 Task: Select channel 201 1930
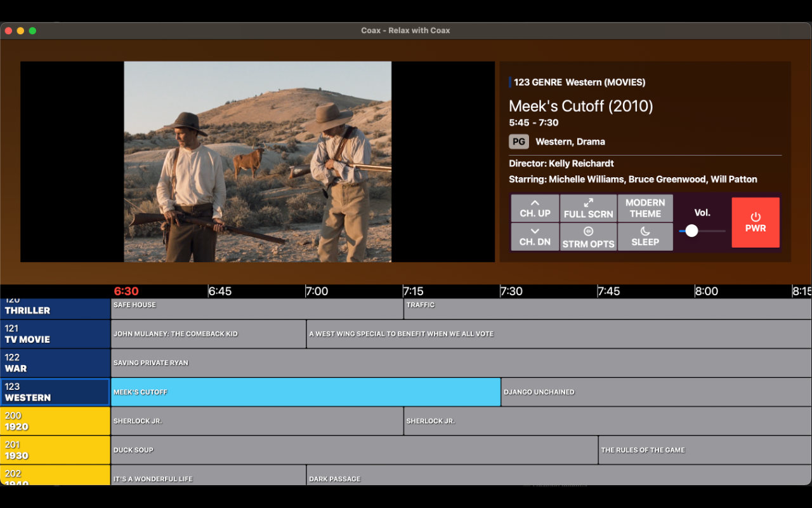pyautogui.click(x=55, y=450)
